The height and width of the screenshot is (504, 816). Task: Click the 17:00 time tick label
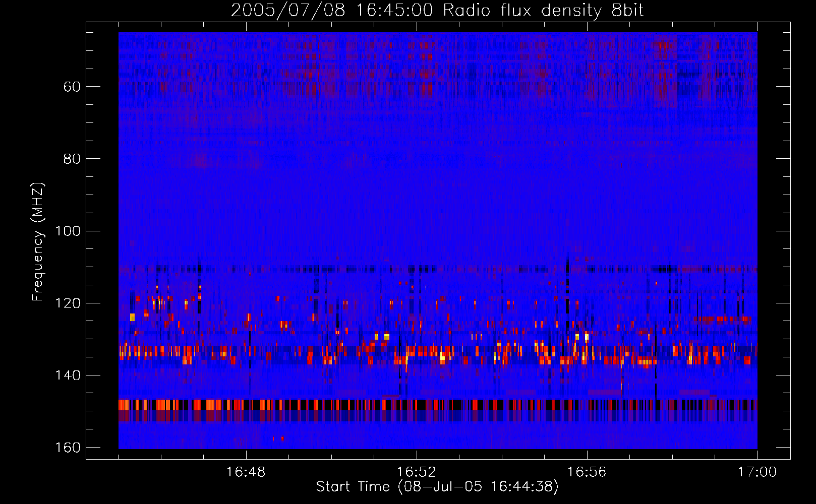click(757, 472)
